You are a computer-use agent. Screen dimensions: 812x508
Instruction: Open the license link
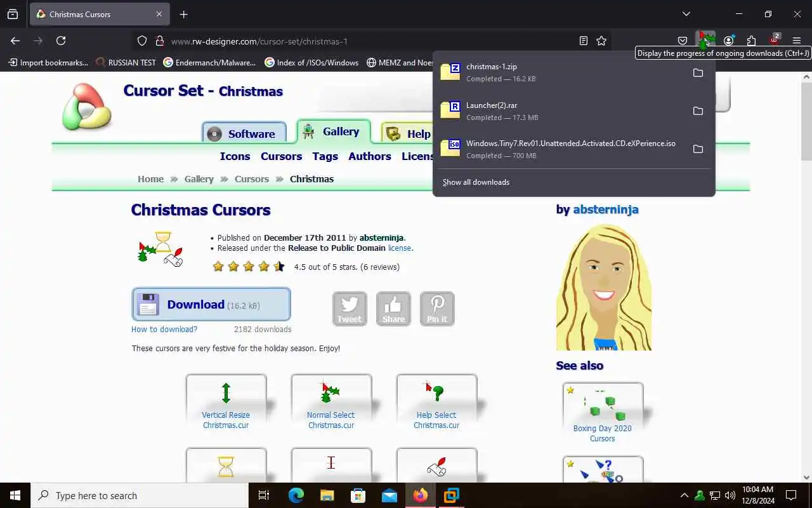click(399, 248)
